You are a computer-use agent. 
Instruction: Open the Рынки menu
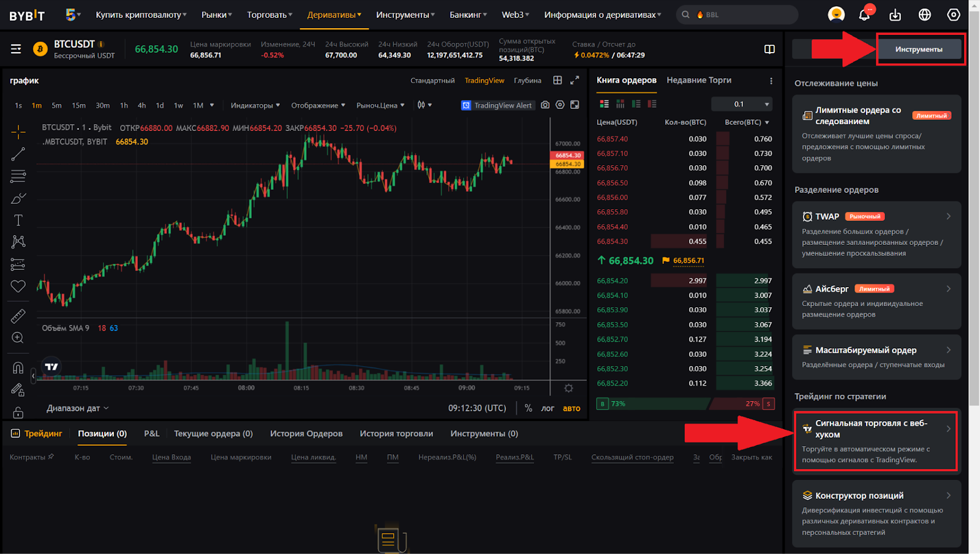coord(217,15)
